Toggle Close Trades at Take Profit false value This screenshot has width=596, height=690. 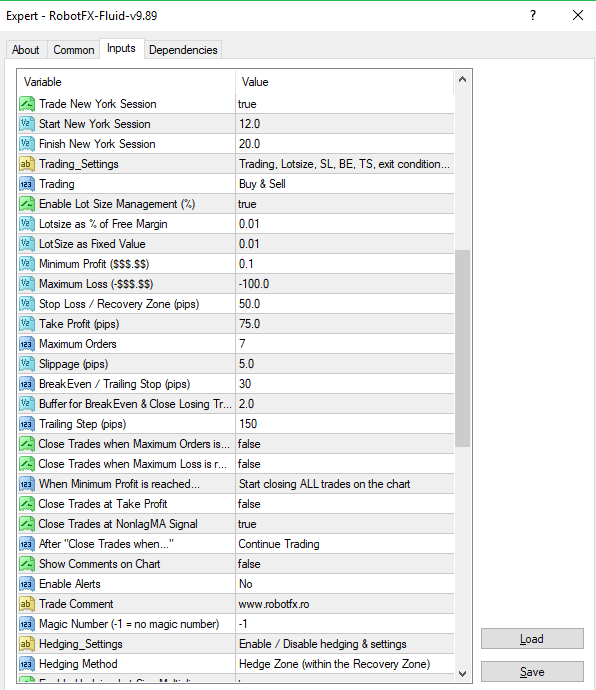(x=345, y=505)
